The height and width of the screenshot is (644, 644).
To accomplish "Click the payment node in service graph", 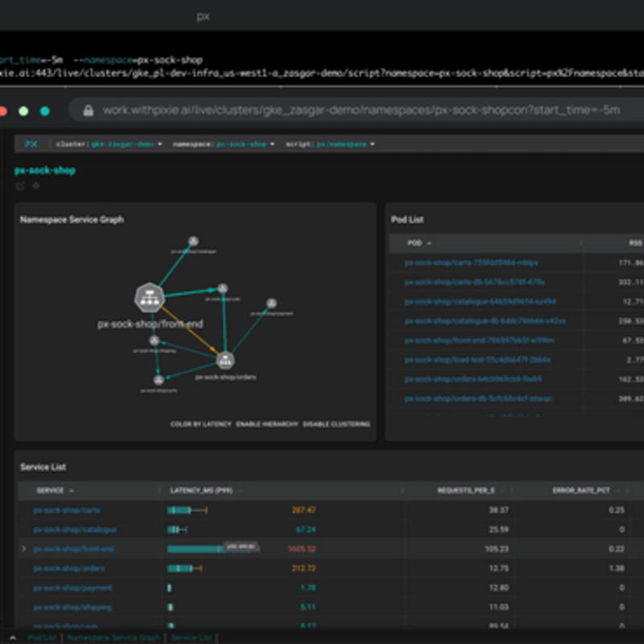I will click(271, 303).
